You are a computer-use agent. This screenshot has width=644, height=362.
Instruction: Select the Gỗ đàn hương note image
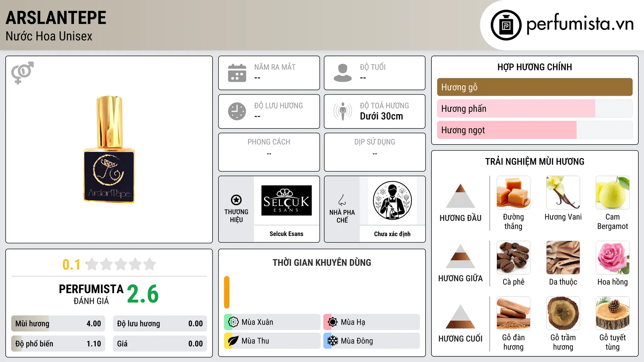click(514, 313)
